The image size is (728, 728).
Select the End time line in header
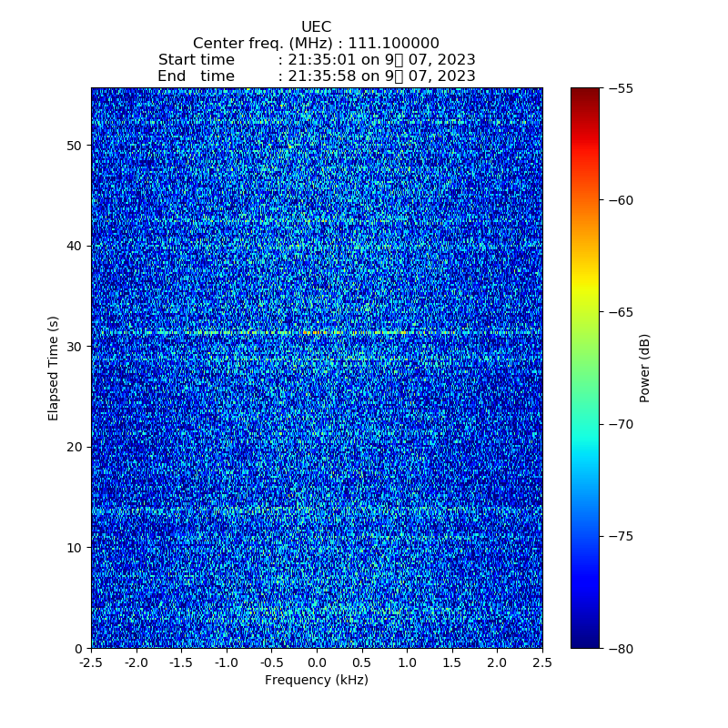(316, 76)
